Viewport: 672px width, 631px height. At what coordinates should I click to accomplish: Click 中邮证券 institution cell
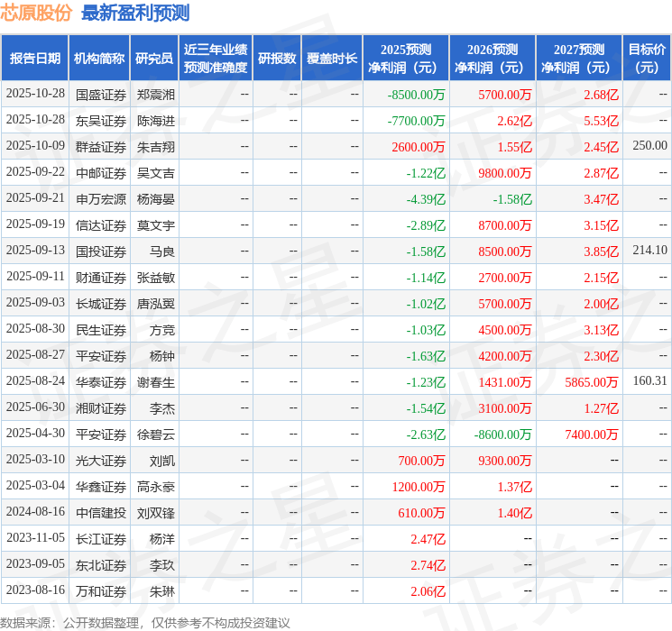[x=101, y=173]
